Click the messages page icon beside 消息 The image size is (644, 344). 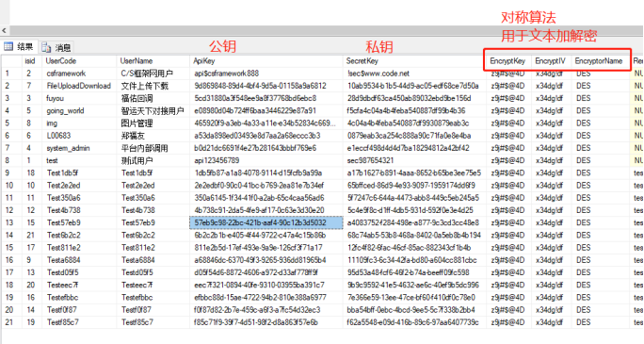[46, 48]
